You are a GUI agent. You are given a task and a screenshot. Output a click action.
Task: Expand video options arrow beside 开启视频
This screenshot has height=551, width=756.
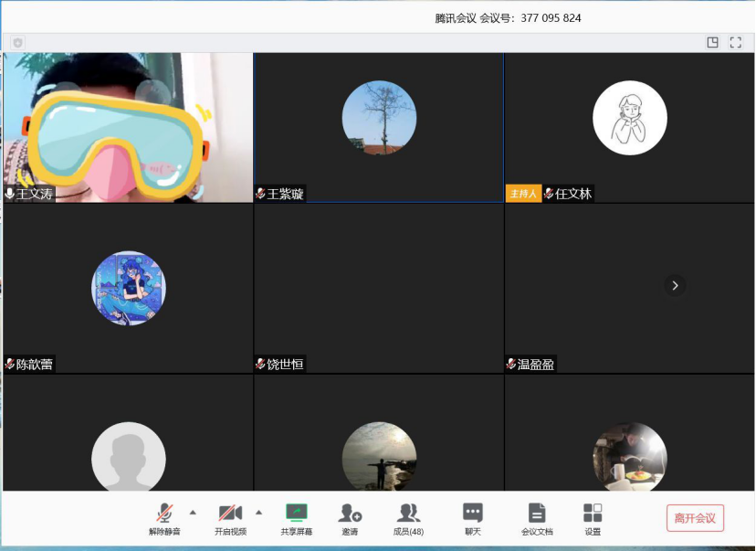coord(258,512)
